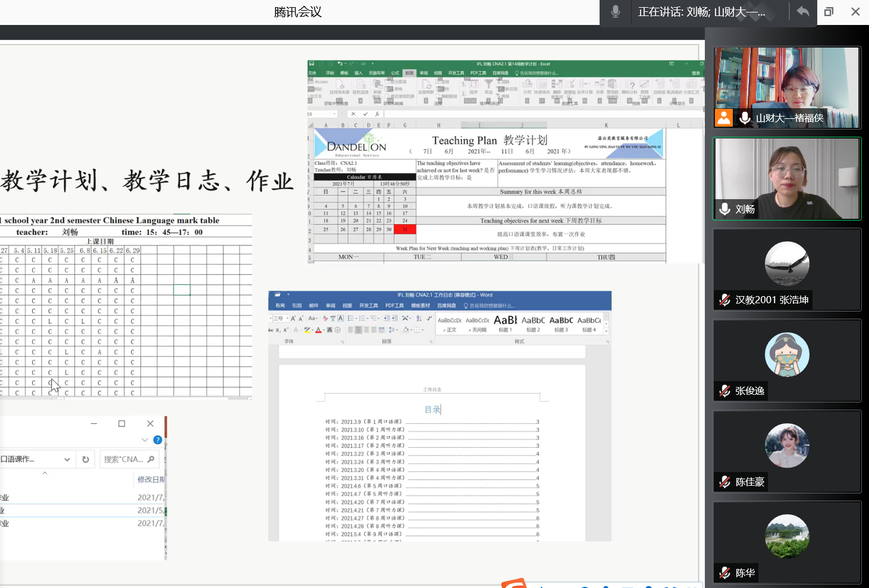Select the 刘畅 participant video tile
869x588 pixels.
click(787, 178)
